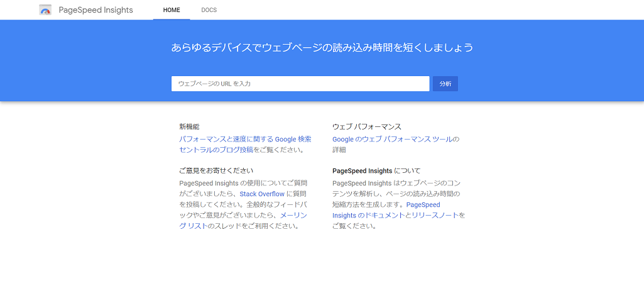Open the メーリング リスト link

click(x=243, y=221)
